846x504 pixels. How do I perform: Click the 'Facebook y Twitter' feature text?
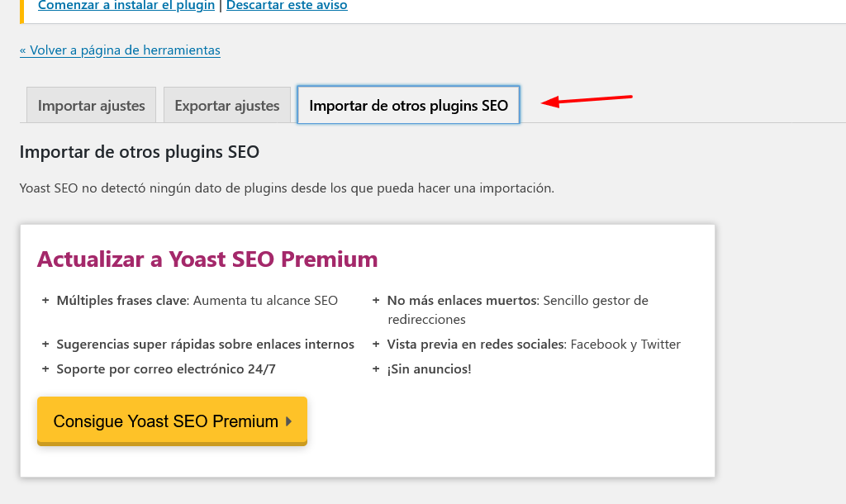(625, 345)
